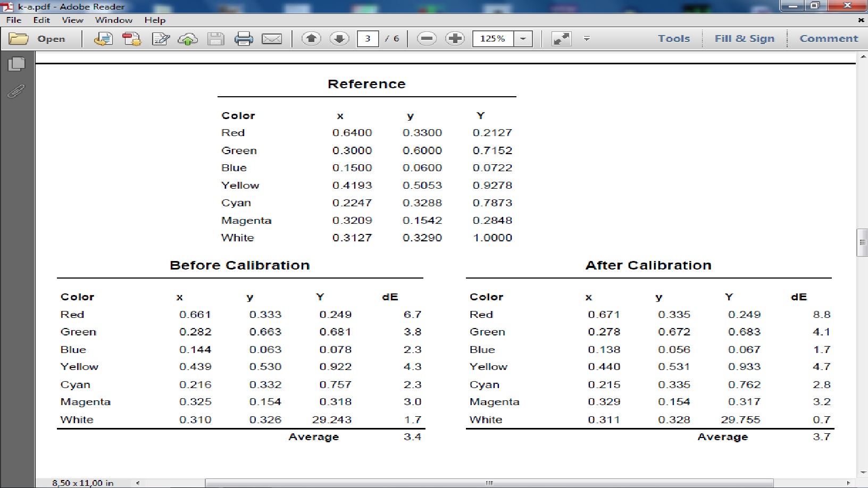Click the Save file floppy icon
Viewport: 868px width, 488px height.
coord(215,39)
